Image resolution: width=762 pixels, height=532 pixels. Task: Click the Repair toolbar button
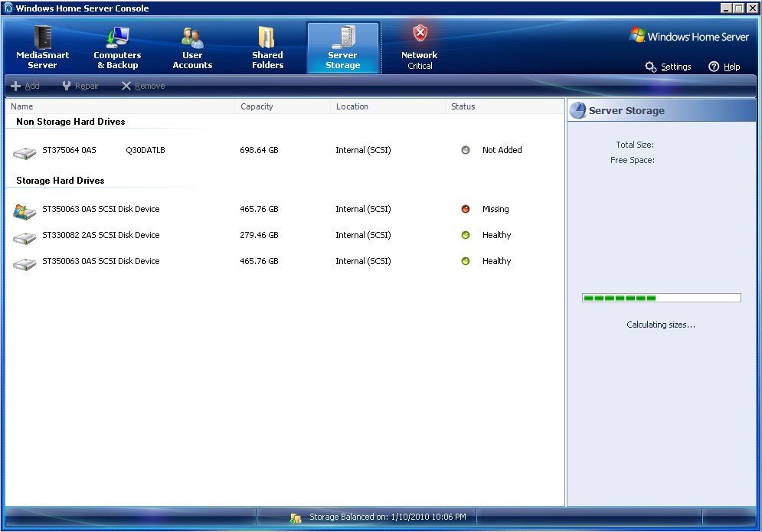point(80,86)
